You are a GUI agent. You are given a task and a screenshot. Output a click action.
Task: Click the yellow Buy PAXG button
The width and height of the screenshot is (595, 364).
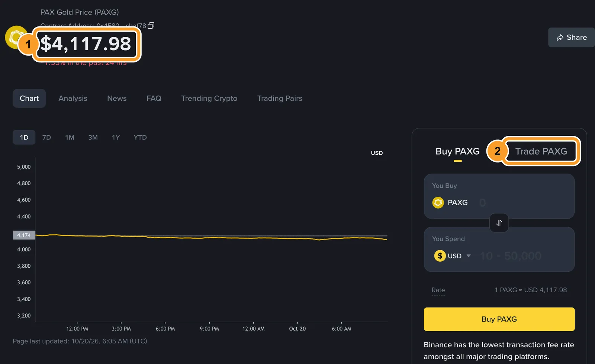[499, 319]
